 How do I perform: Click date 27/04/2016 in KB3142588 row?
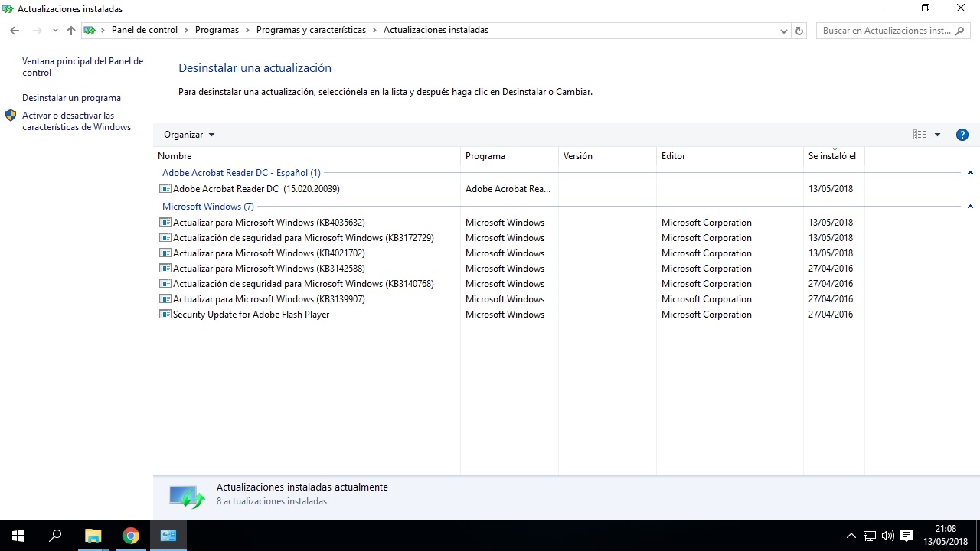pos(831,269)
